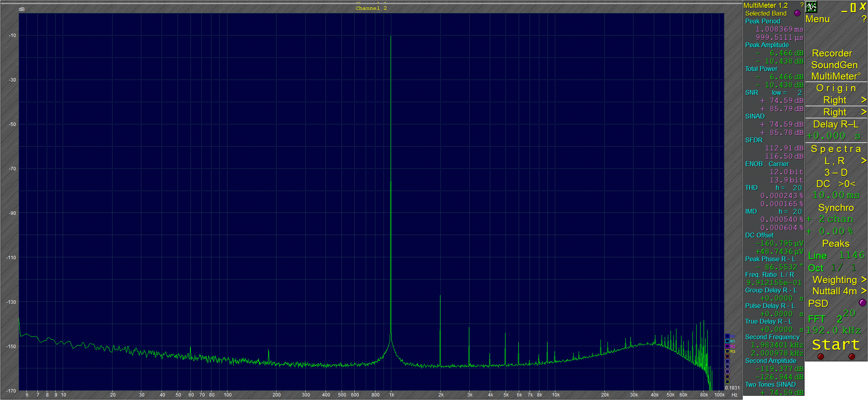Click the Second Amplitude label
Viewport: 868px width, 400px height.
tap(771, 361)
